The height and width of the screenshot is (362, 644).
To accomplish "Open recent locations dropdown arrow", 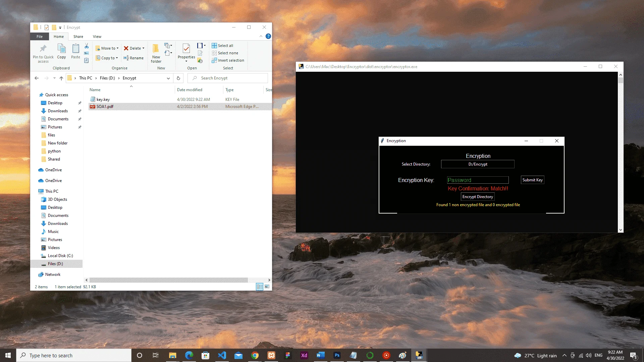I will tap(54, 78).
